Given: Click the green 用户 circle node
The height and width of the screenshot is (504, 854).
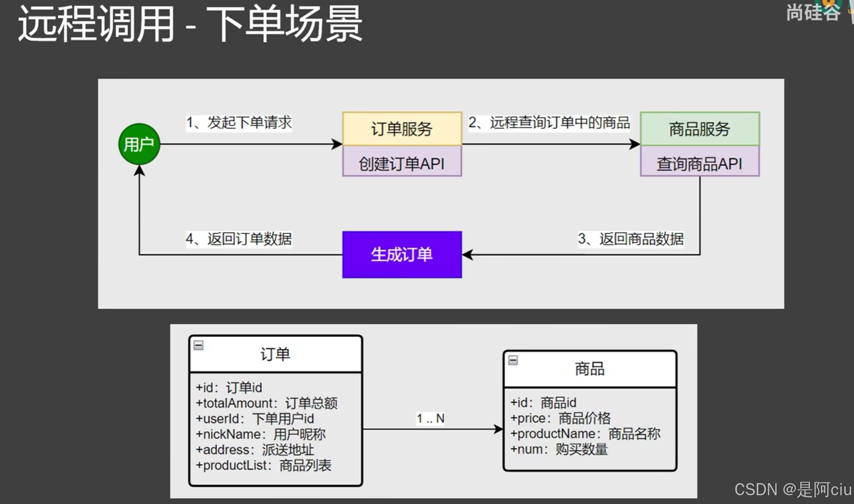Looking at the screenshot, I should [139, 144].
